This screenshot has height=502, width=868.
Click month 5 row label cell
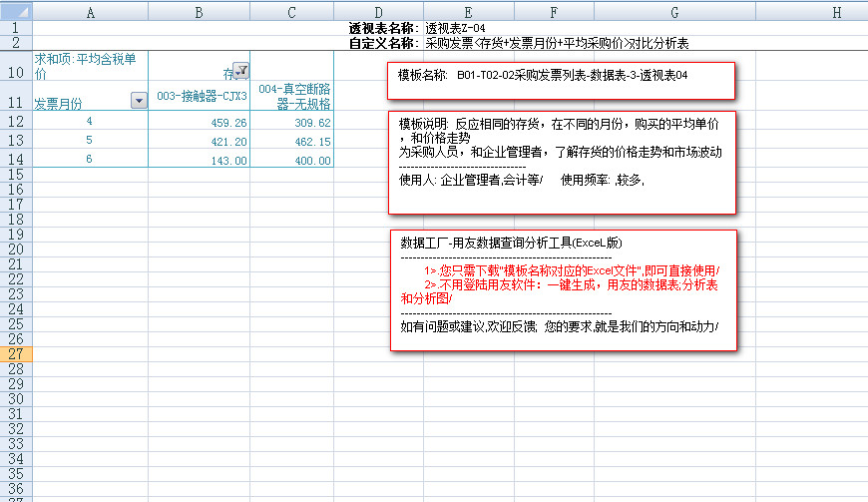point(90,141)
